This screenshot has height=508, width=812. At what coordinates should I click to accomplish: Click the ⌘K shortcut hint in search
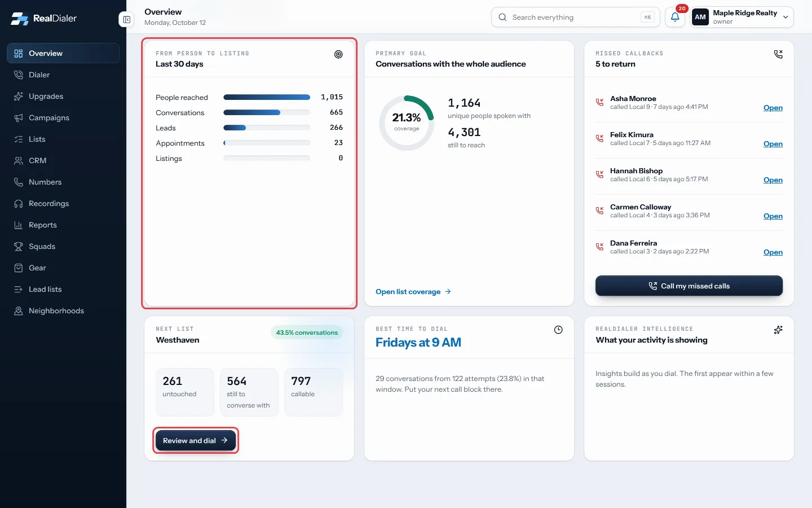pos(647,17)
